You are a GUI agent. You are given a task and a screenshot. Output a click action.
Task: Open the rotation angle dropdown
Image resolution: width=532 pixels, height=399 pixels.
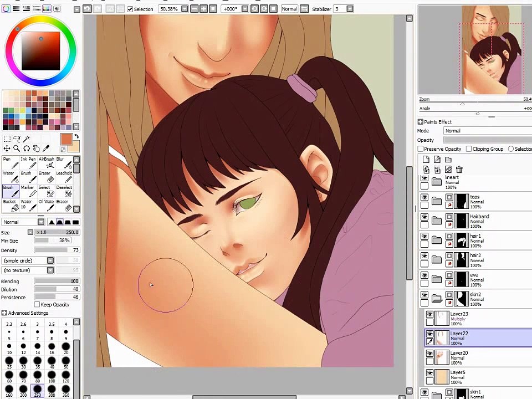pos(245,9)
